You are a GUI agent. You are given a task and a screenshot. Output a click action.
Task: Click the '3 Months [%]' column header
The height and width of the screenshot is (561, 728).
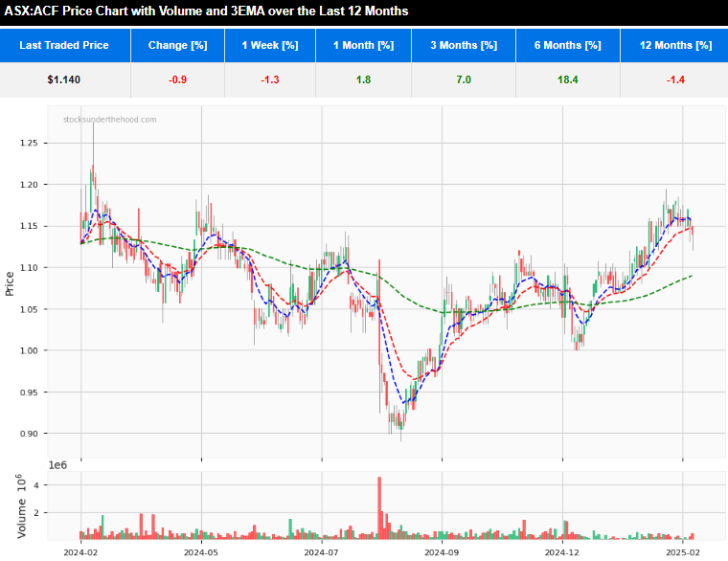464,45
